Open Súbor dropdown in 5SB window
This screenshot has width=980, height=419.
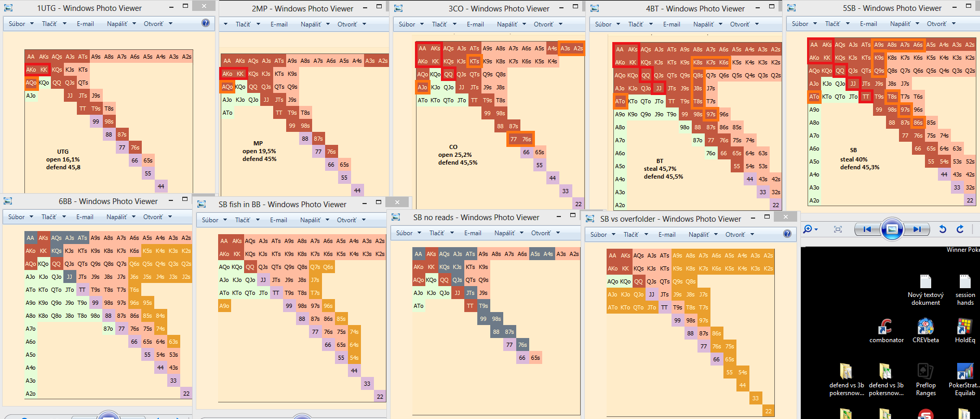pyautogui.click(x=804, y=23)
